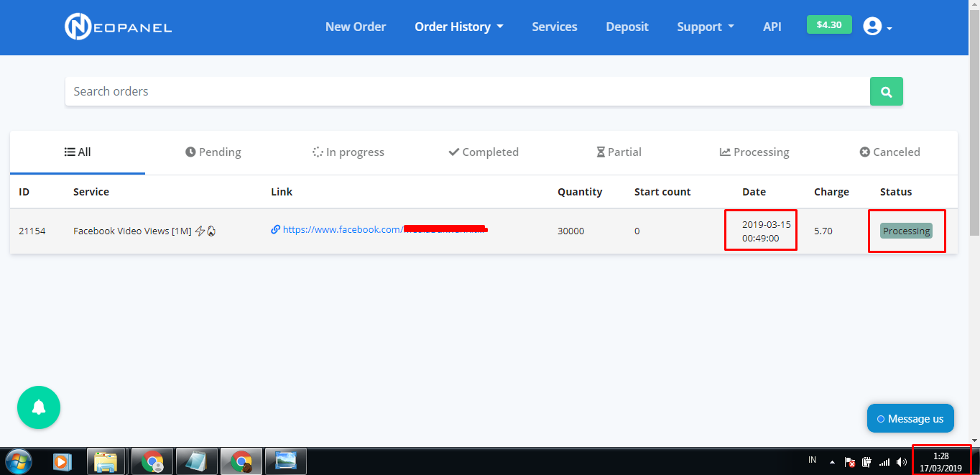The height and width of the screenshot is (475, 980).
Task: Click the taskbar clock showing 1:28
Action: click(940, 462)
